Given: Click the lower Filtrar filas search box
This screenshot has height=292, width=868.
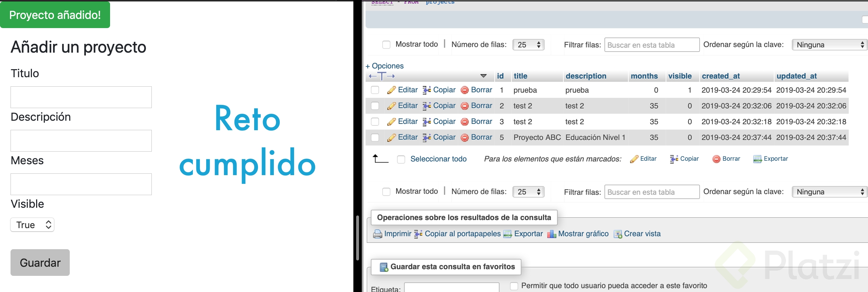Looking at the screenshot, I should point(652,192).
